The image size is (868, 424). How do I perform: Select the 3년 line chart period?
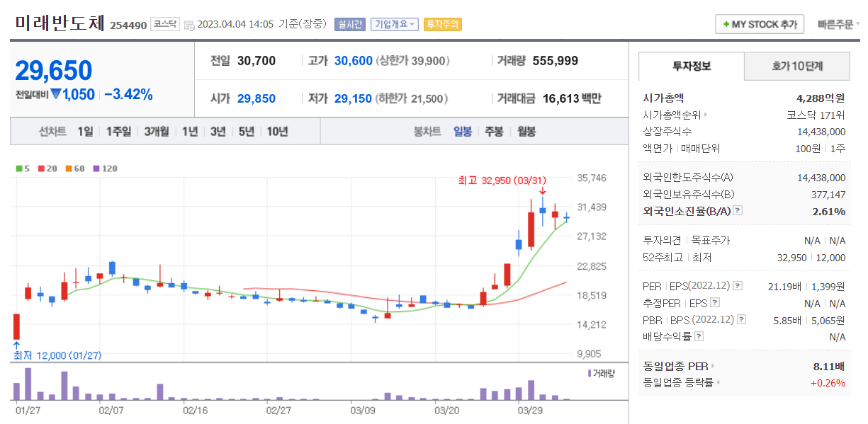click(218, 131)
